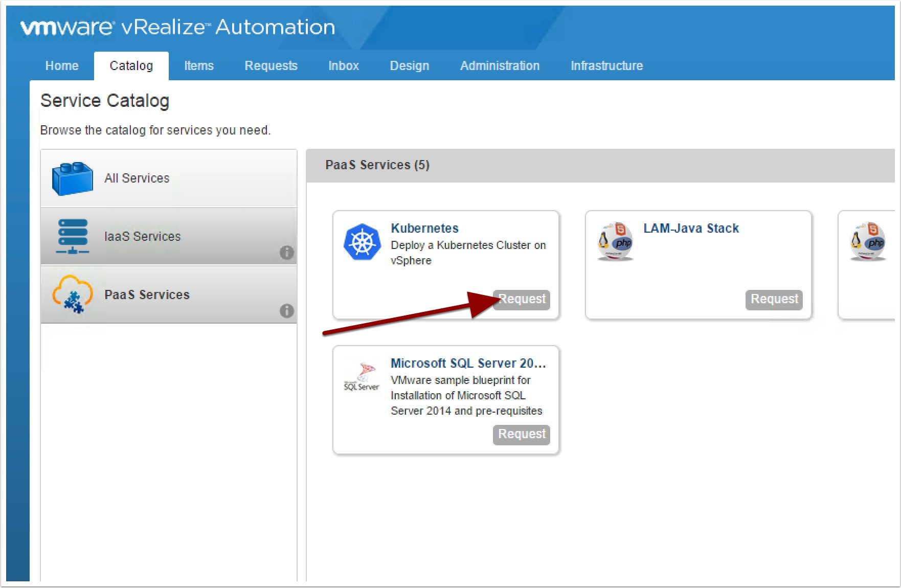This screenshot has height=588, width=901.
Task: Select PaaS Services category
Action: pyautogui.click(x=169, y=295)
